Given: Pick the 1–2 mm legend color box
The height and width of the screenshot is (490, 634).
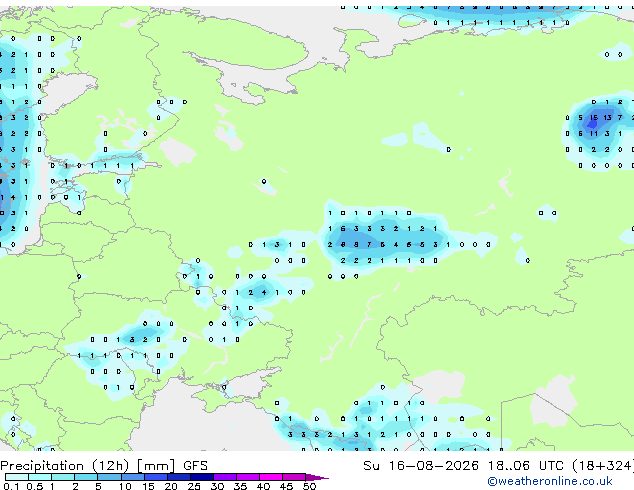Looking at the screenshot, I should [x=63, y=477].
